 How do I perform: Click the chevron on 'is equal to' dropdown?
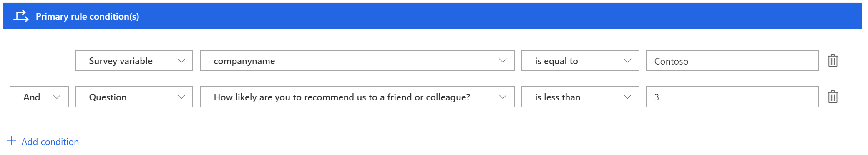[x=627, y=61]
